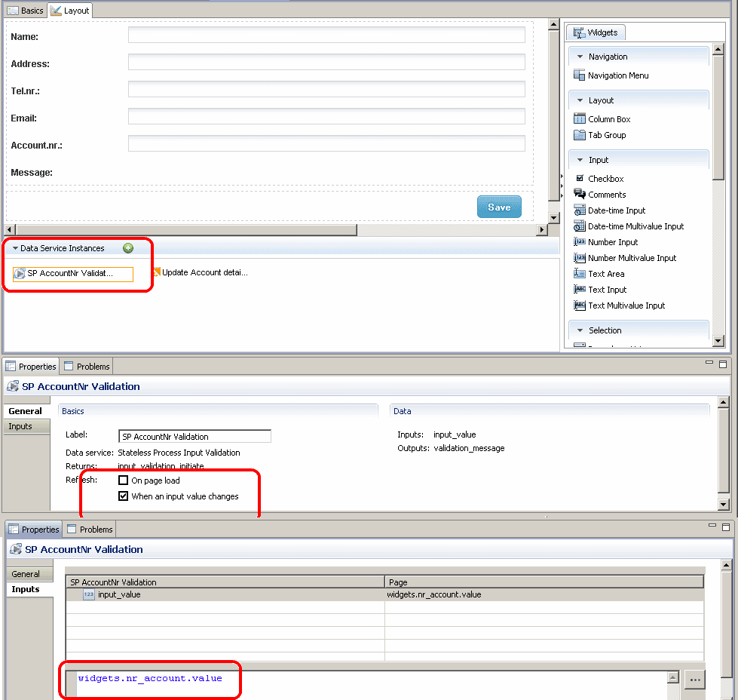Viewport: 738px width, 700px height.
Task: Pick the Navigation Menu widget
Action: pyautogui.click(x=611, y=75)
